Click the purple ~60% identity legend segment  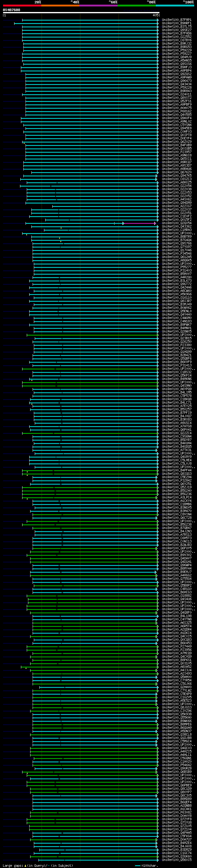click(99, 6)
